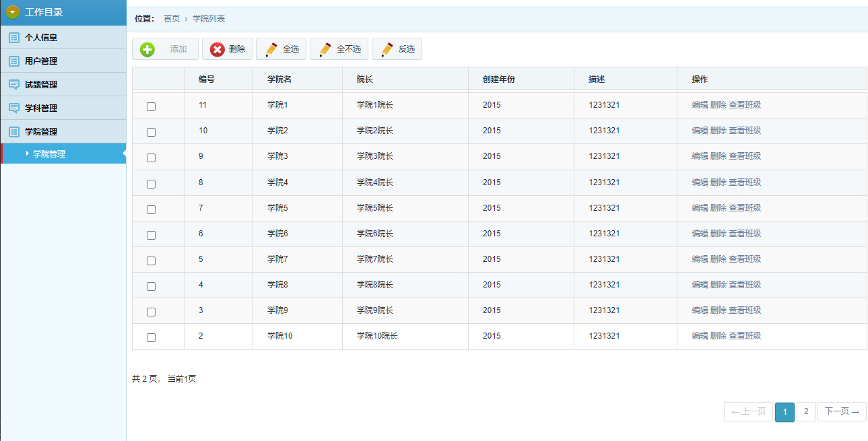The height and width of the screenshot is (441, 868).
Task: Check the box for row 学院2
Action: [x=151, y=132]
